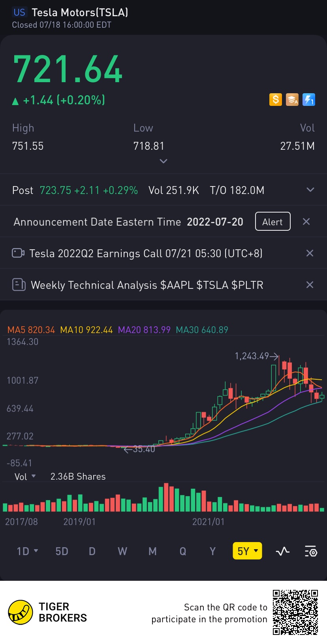The width and height of the screenshot is (327, 644).
Task: Scan the promotion QR code
Action: click(295, 612)
